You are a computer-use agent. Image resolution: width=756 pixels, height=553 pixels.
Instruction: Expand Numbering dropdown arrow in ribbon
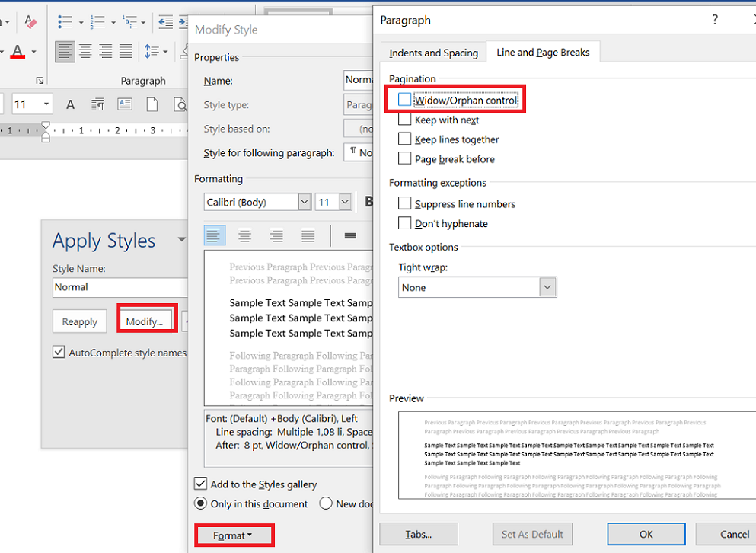pos(113,22)
